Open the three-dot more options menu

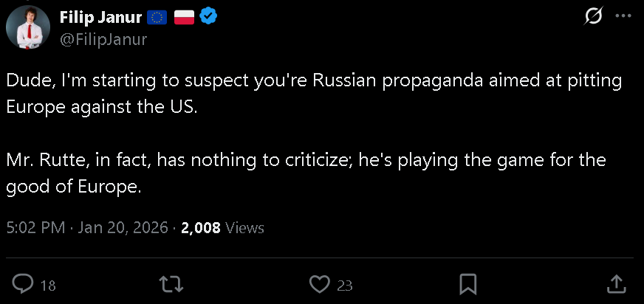pyautogui.click(x=623, y=15)
